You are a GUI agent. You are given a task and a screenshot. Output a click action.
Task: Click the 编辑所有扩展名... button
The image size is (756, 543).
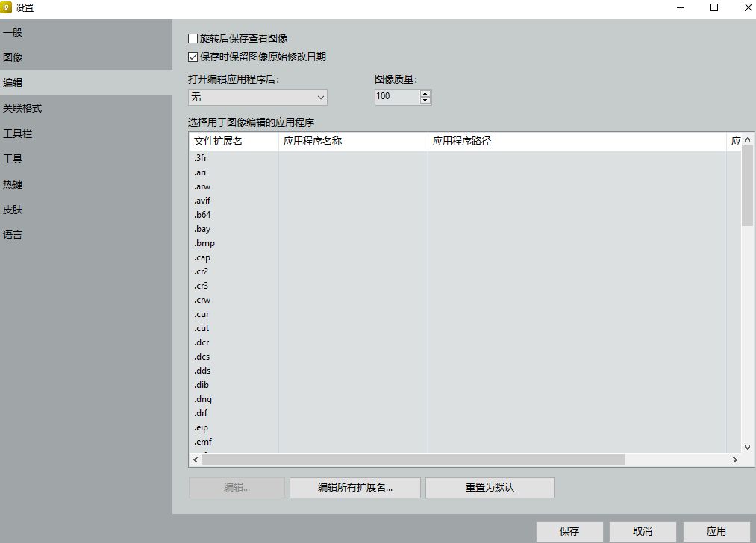pyautogui.click(x=354, y=488)
